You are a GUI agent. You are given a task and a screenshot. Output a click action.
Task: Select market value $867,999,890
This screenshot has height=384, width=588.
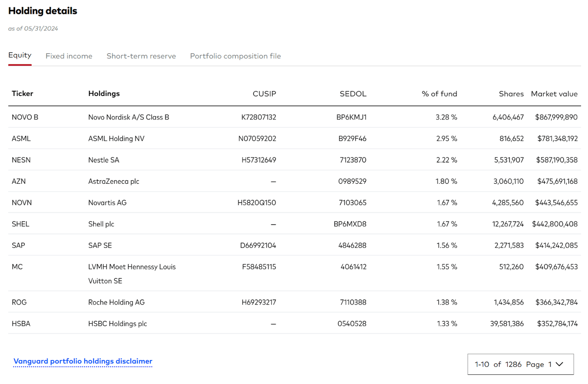[556, 117]
